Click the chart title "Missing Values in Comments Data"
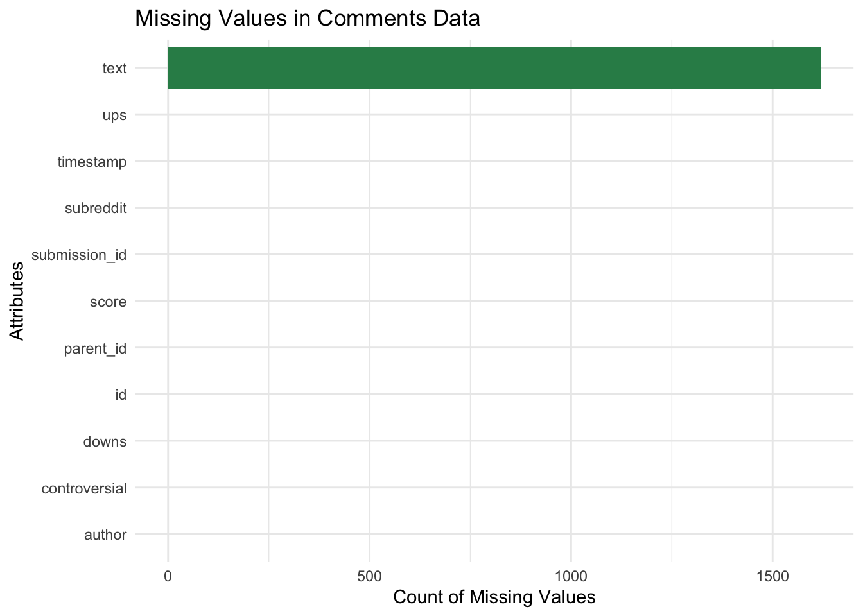Screen dimensions: 863x616 click(x=308, y=19)
